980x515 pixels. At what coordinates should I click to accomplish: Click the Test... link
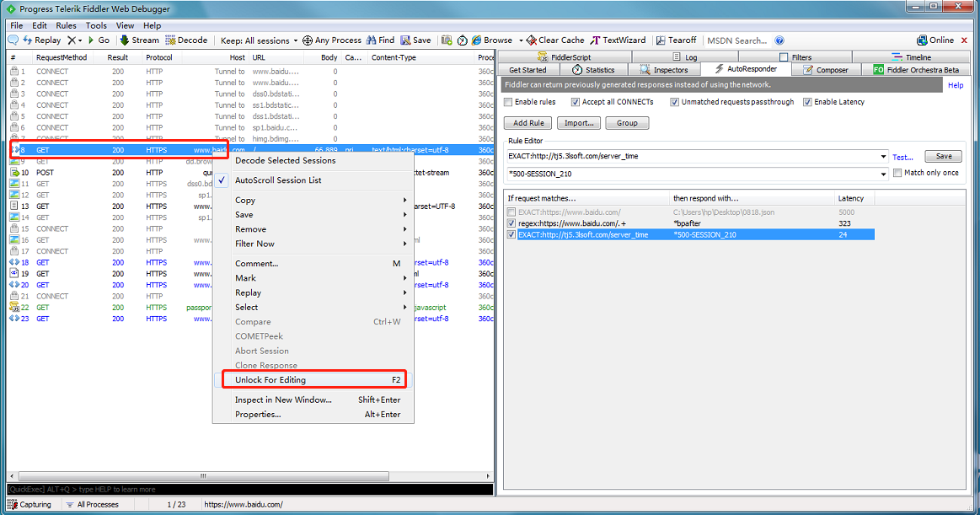click(x=902, y=158)
